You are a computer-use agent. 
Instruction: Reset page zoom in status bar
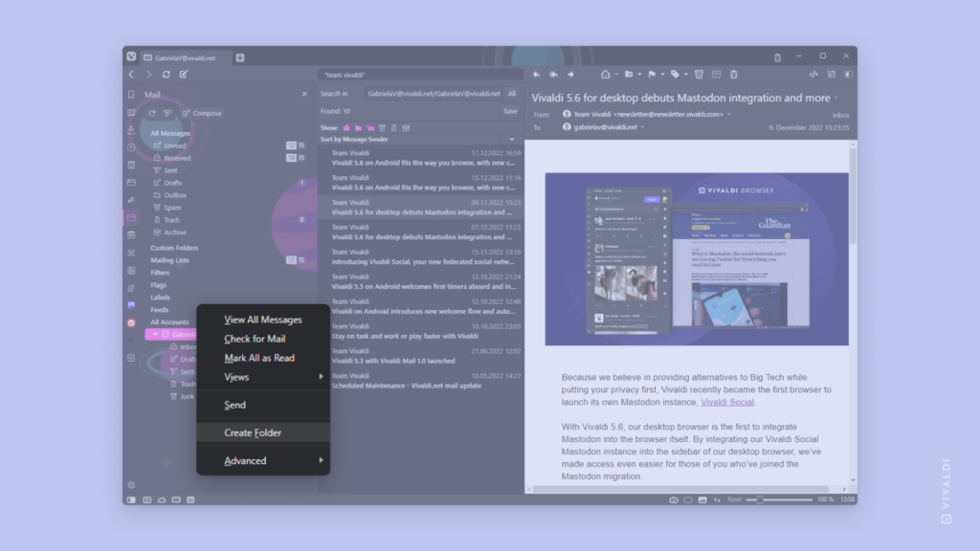coord(734,499)
